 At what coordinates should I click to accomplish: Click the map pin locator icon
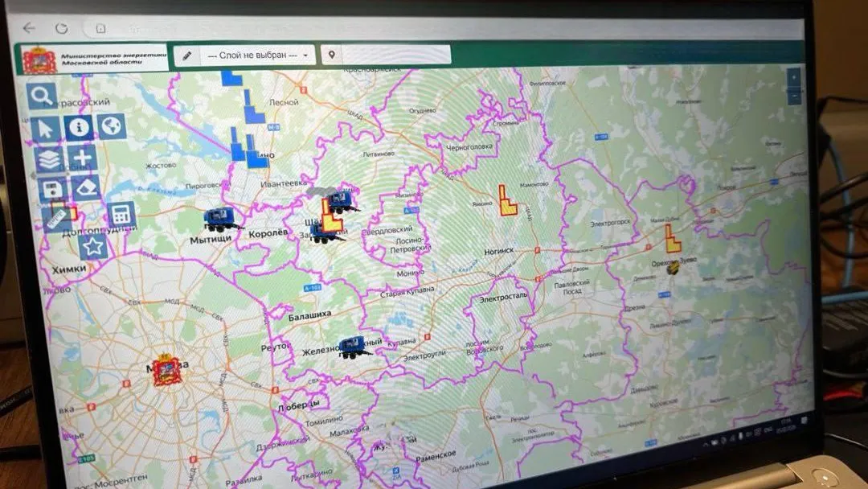pyautogui.click(x=330, y=55)
